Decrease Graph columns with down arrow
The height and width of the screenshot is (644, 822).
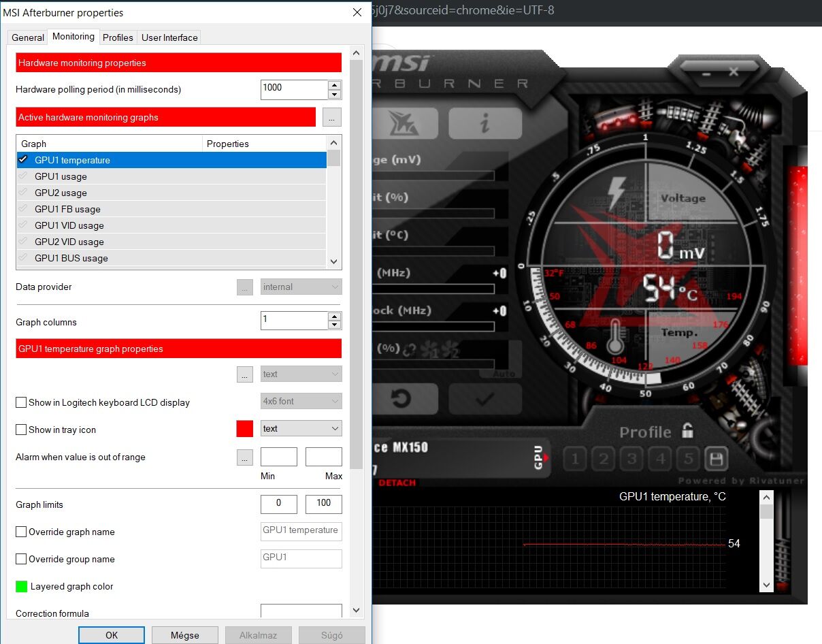[x=334, y=325]
